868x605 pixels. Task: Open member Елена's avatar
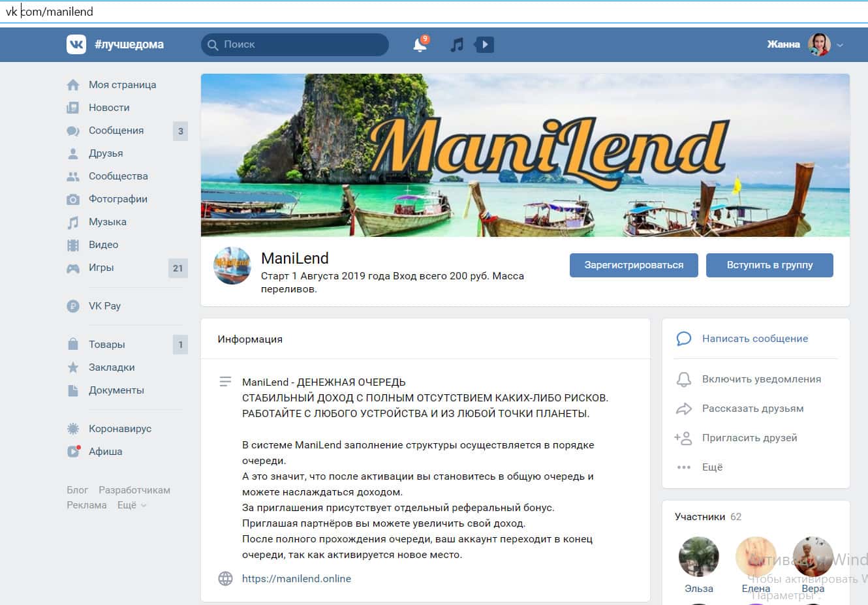(x=756, y=557)
